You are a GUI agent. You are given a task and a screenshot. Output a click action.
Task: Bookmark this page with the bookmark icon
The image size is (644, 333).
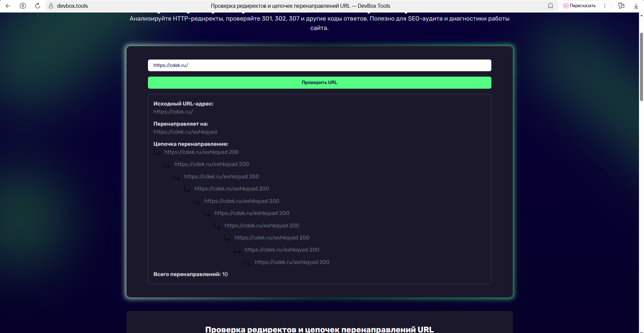click(550, 6)
